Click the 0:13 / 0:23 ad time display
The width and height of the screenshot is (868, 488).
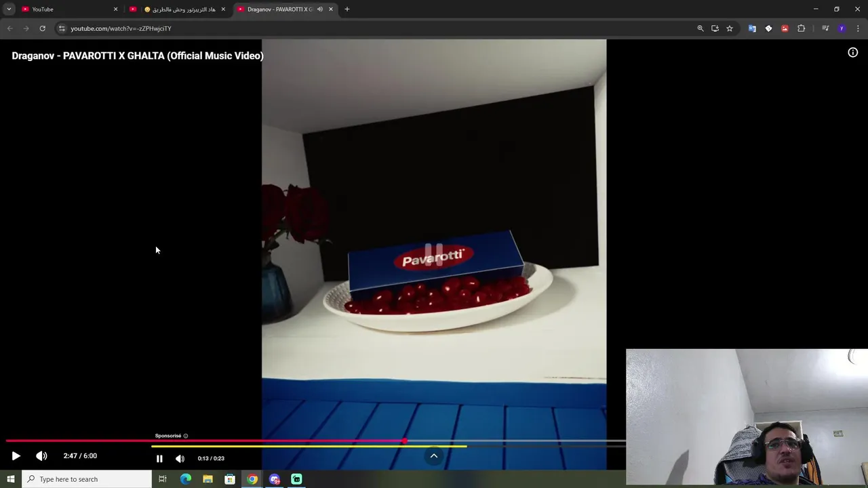tap(211, 459)
